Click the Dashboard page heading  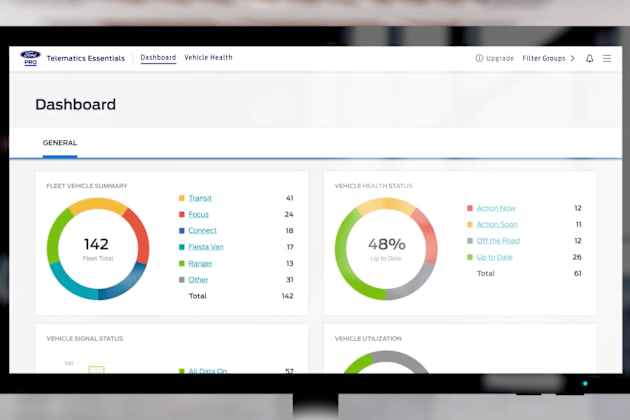[76, 104]
